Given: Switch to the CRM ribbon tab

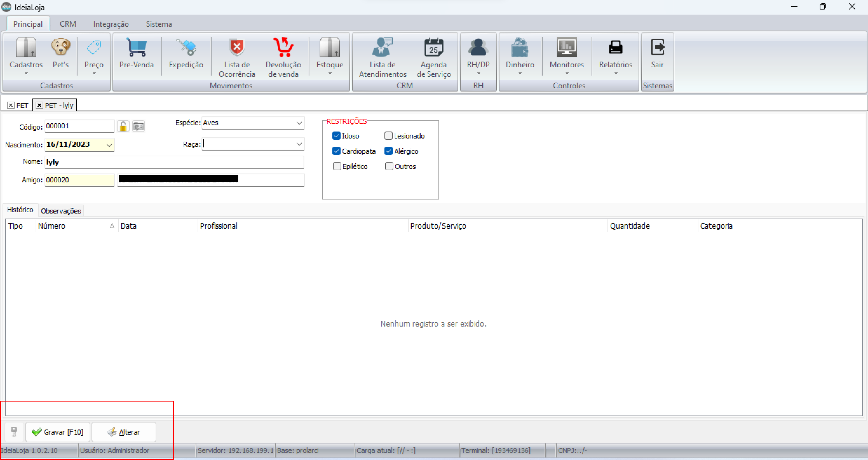Looking at the screenshot, I should tap(68, 24).
